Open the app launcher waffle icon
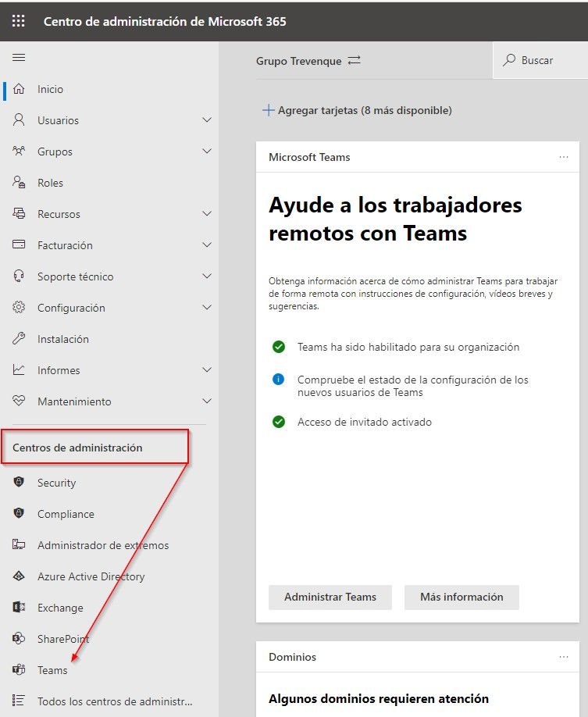 point(19,21)
